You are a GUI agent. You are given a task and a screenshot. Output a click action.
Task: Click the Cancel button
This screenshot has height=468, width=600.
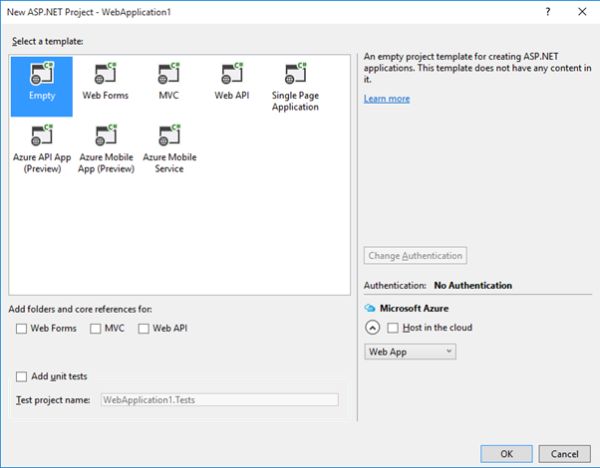pyautogui.click(x=564, y=454)
